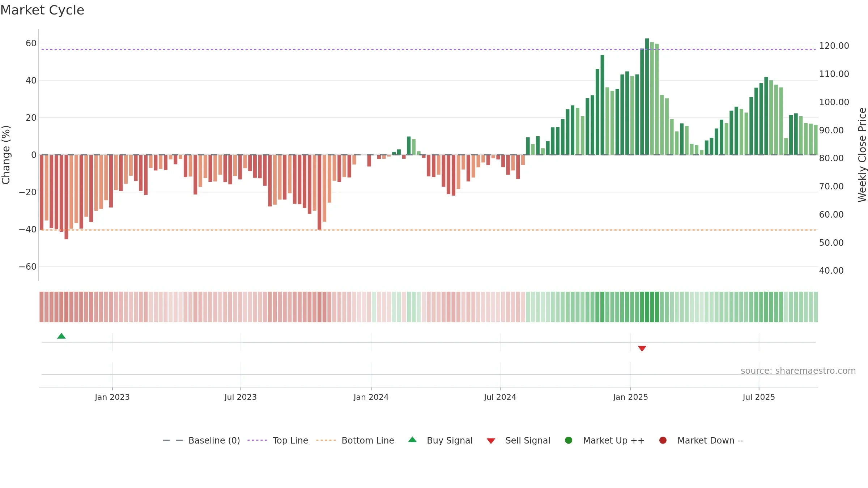Click the tallest green bar above the Top Line
Image resolution: width=868 pixels, height=488 pixels.
647,97
